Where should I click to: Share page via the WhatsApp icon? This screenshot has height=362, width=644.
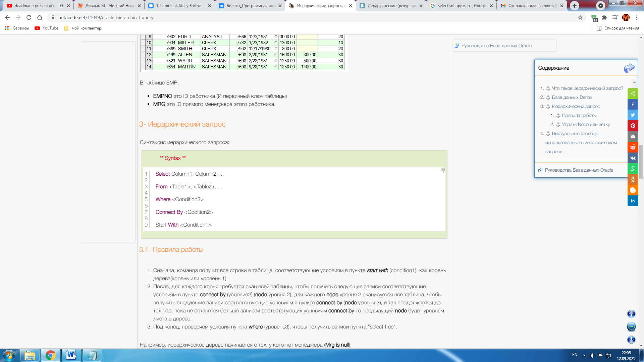633,169
